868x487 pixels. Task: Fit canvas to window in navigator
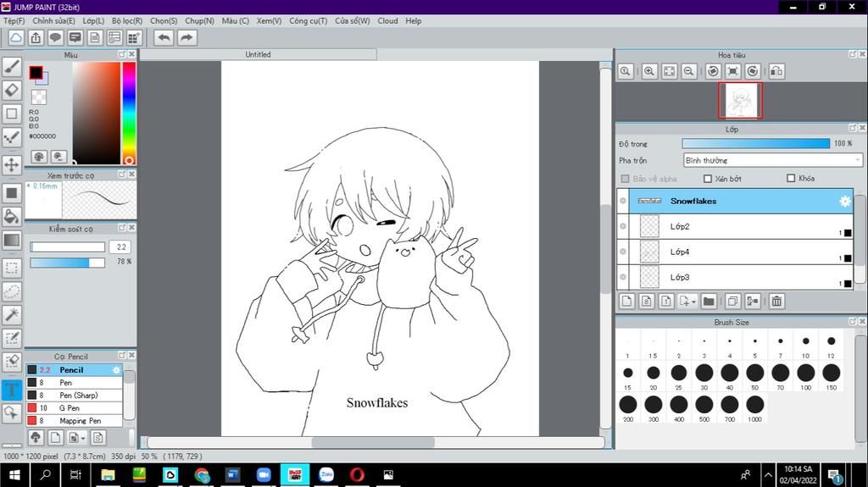point(670,71)
